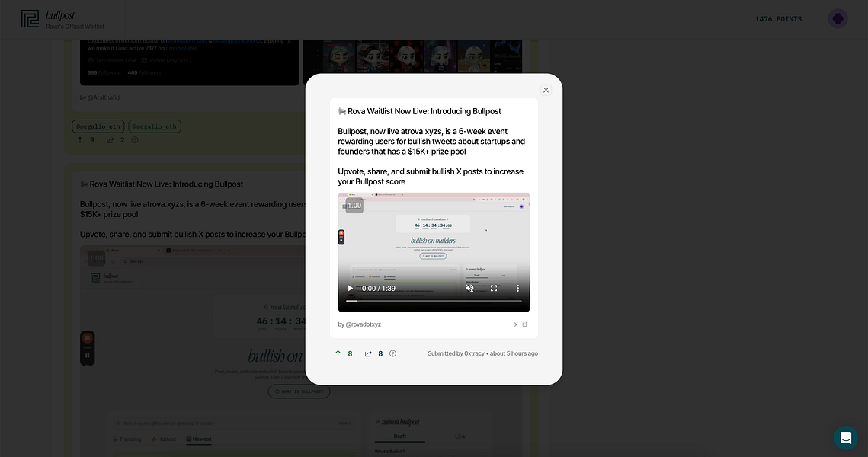Open the Rova logo in the header

coord(30,19)
